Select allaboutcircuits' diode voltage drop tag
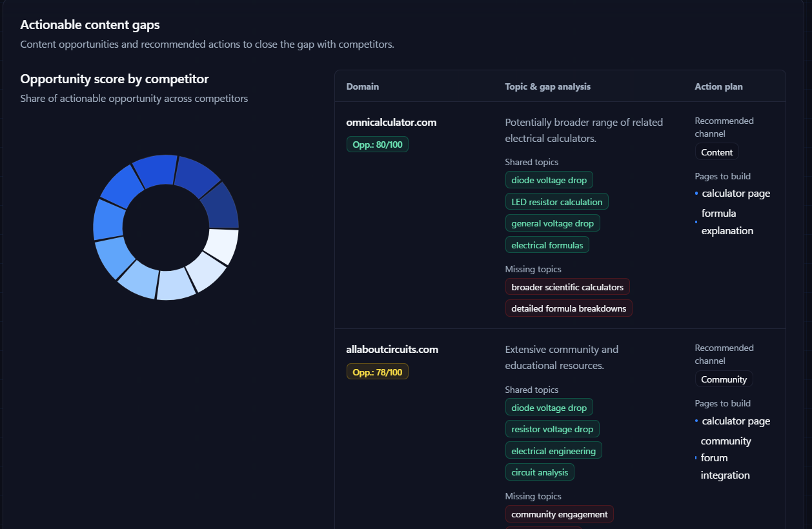Image resolution: width=812 pixels, height=529 pixels. pos(549,408)
